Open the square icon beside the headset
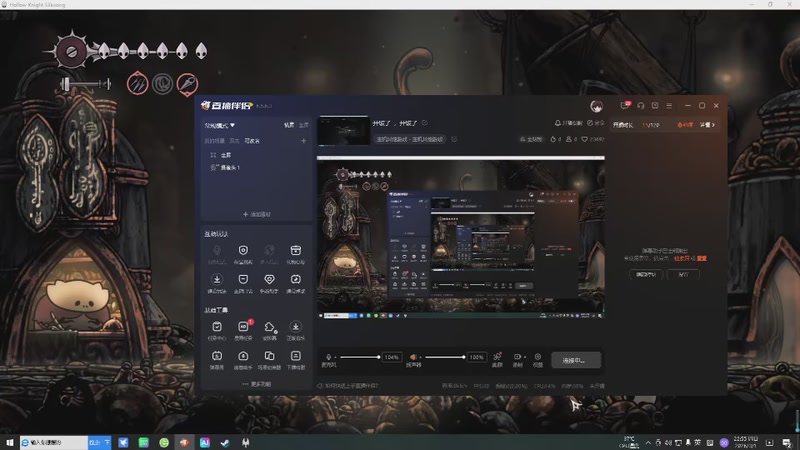 655,106
